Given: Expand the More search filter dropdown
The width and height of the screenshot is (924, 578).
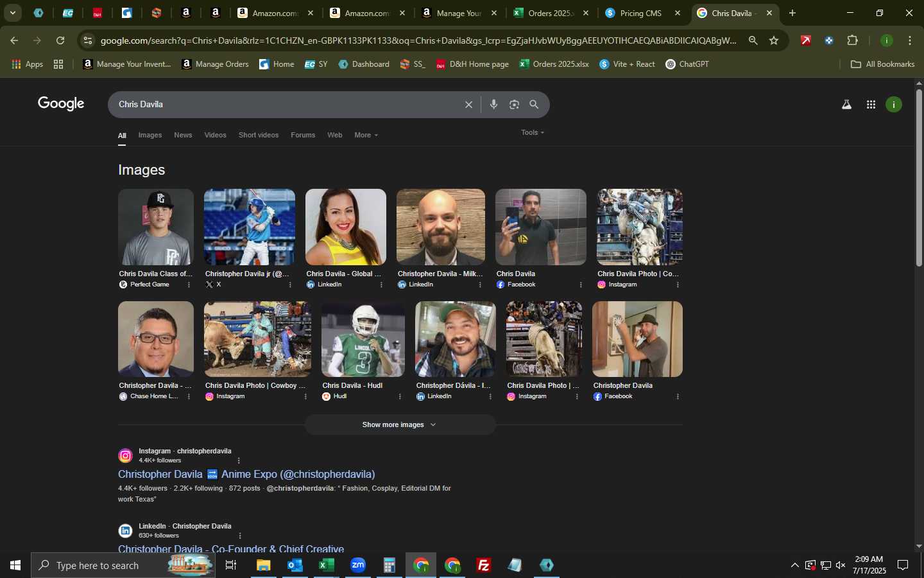Looking at the screenshot, I should [x=366, y=135].
